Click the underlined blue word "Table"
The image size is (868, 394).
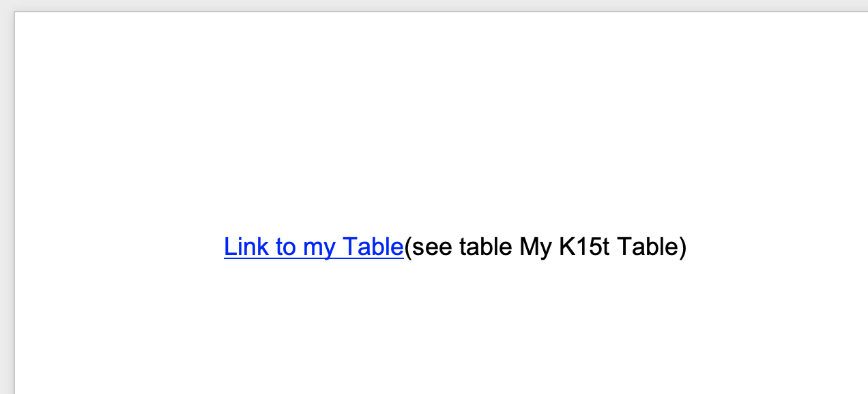click(x=373, y=247)
